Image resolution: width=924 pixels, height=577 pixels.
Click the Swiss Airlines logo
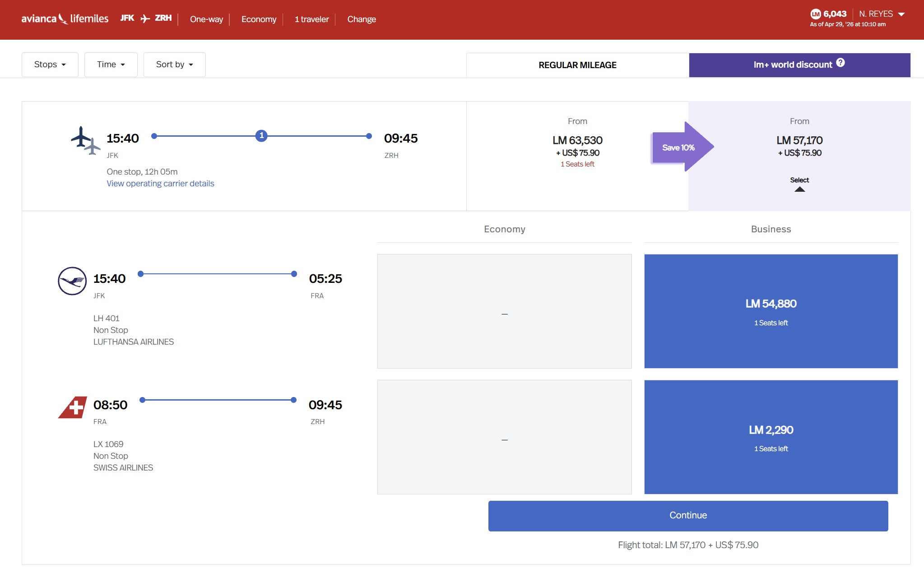point(73,407)
